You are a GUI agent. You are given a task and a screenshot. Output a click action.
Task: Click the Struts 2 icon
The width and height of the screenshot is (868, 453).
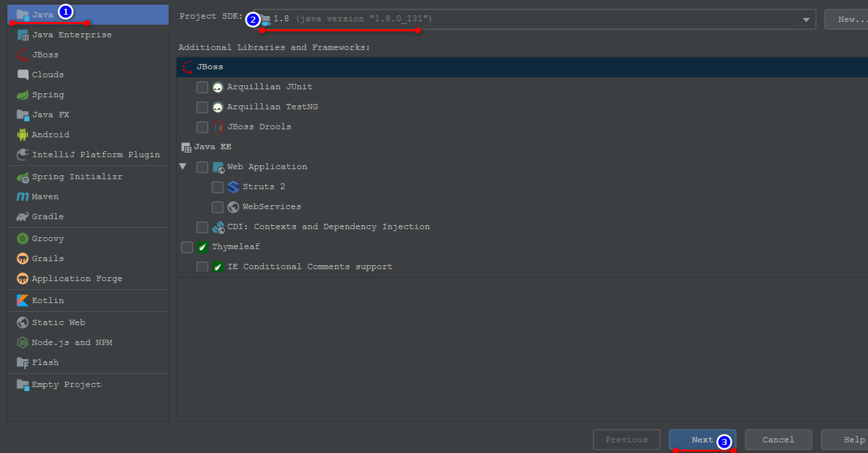pyautogui.click(x=233, y=187)
